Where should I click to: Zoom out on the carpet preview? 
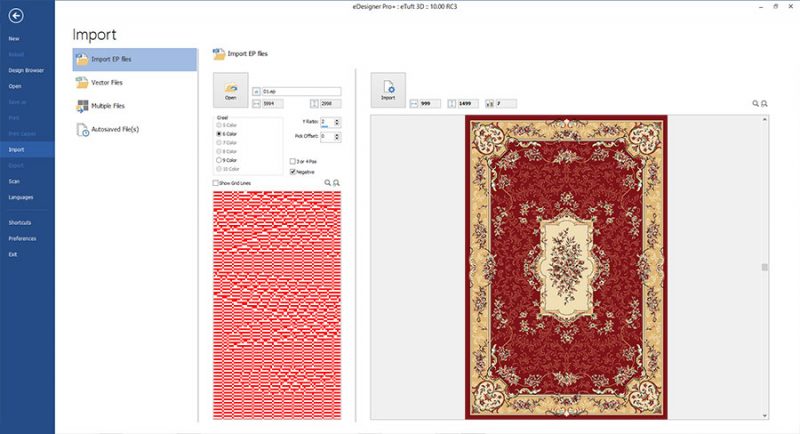point(764,104)
